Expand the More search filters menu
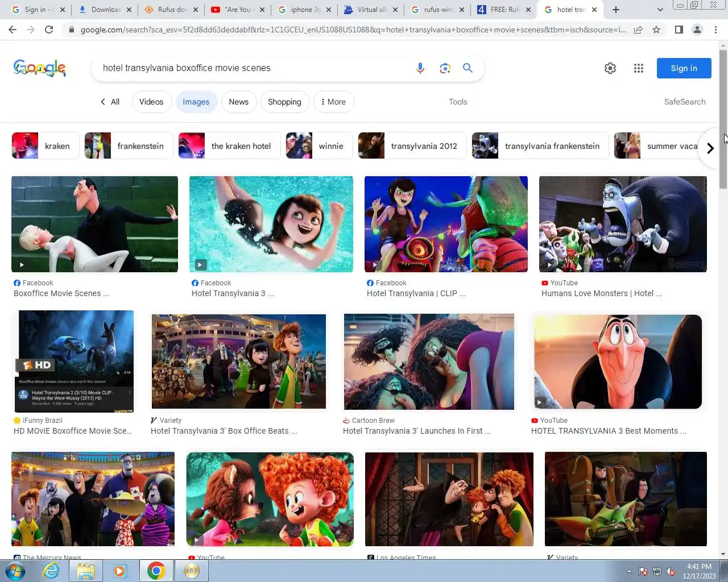The height and width of the screenshot is (582, 728). 333,102
